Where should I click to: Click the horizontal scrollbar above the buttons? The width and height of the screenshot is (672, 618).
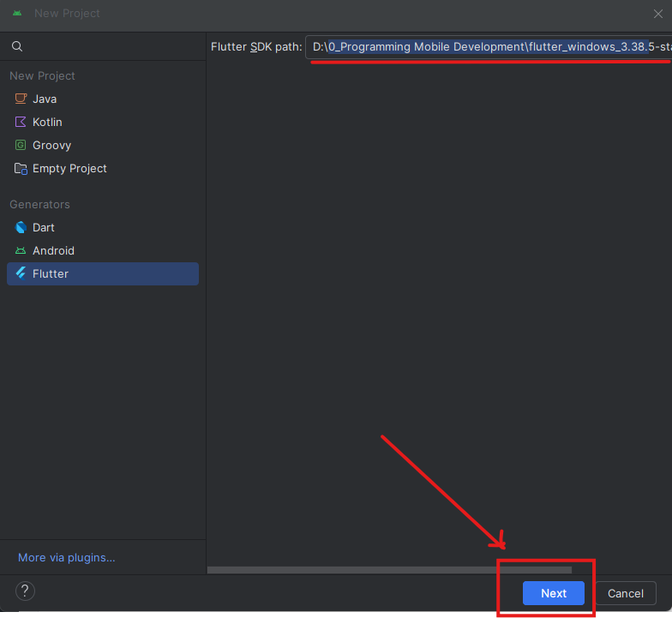(x=389, y=569)
